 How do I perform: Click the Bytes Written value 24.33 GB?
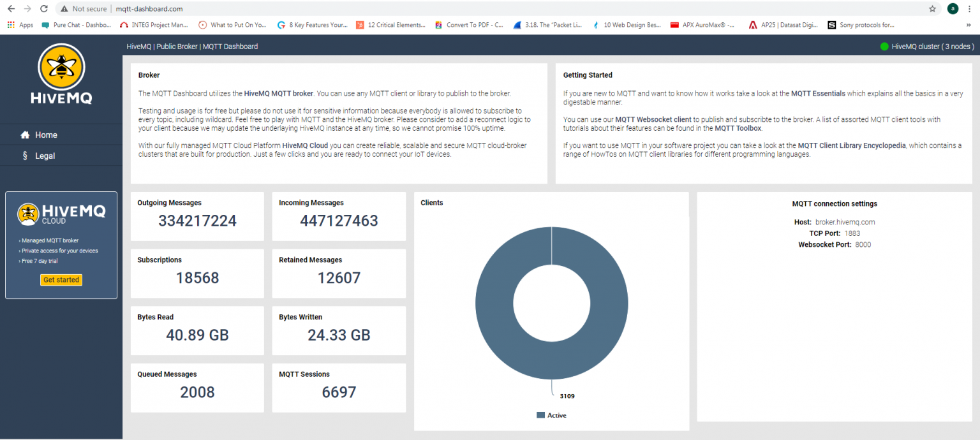click(x=339, y=335)
